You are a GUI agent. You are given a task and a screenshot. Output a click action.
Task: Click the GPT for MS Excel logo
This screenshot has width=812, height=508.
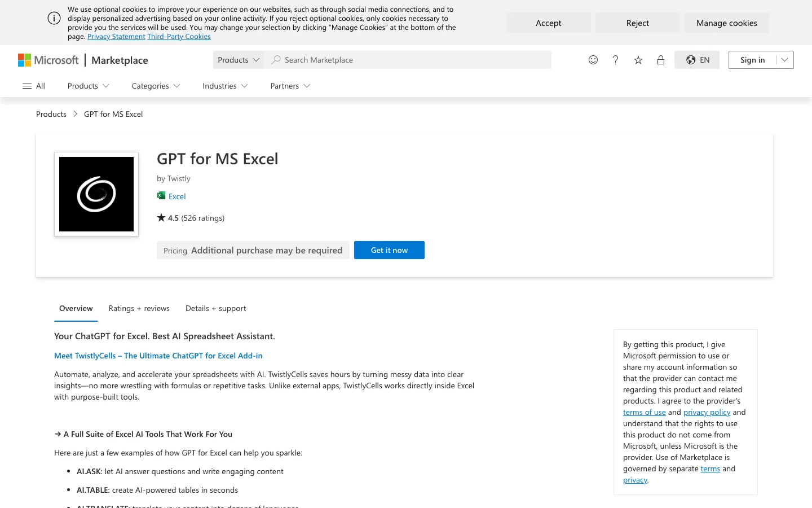pyautogui.click(x=96, y=194)
